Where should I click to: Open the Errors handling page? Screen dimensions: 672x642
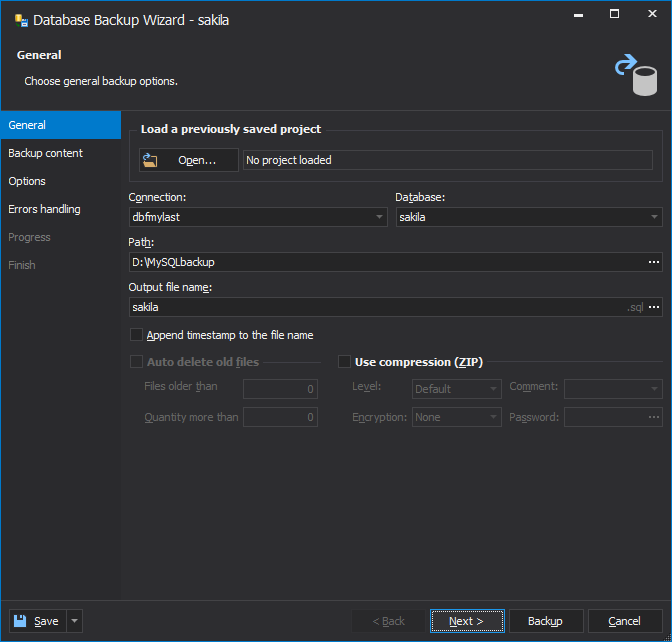coord(61,209)
